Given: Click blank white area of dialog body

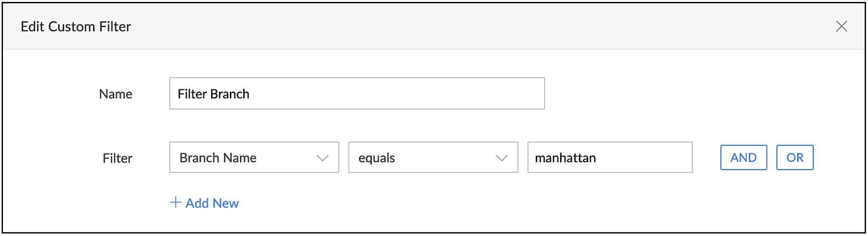Looking at the screenshot, I should coord(495,206).
